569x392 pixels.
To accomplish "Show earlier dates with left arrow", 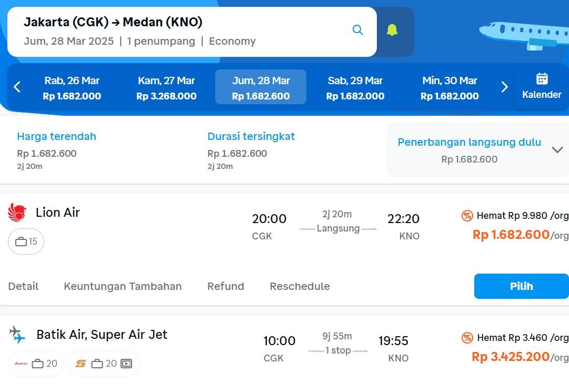I will point(17,87).
